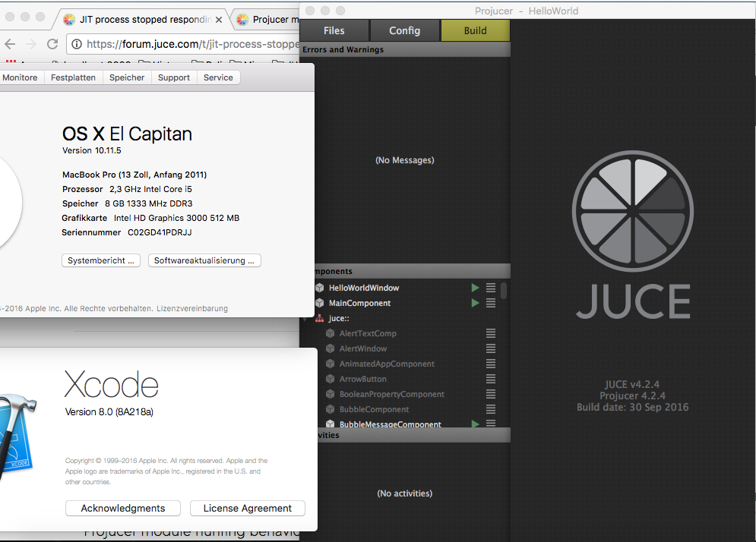756x542 pixels.
Task: Click the cube icon next to AnimatedAppComponent
Action: [331, 364]
